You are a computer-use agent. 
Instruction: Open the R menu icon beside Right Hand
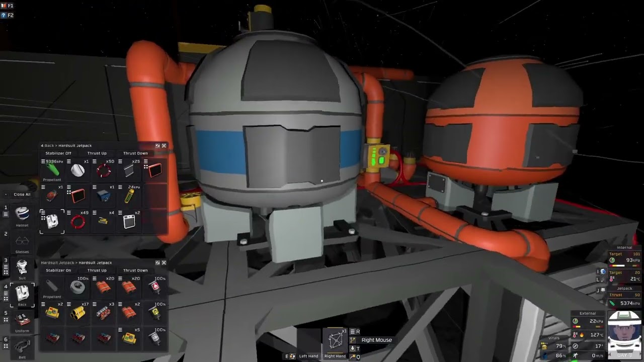352,332
